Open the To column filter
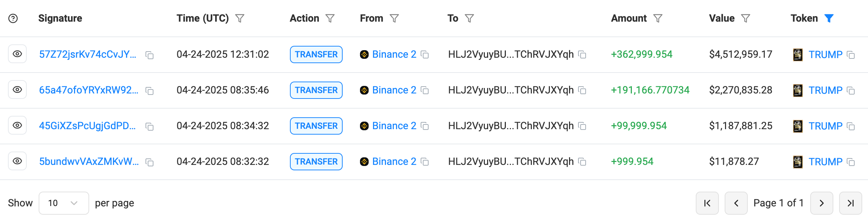Image resolution: width=868 pixels, height=223 pixels. point(469,18)
